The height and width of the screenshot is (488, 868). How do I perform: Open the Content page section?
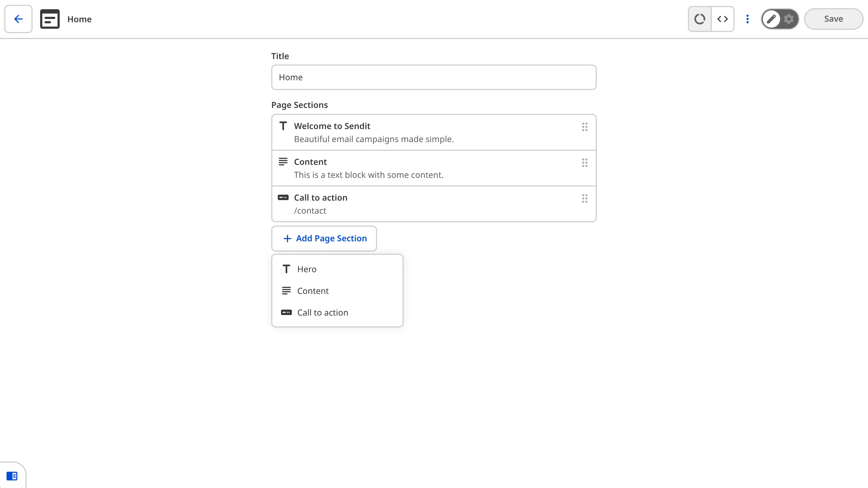(x=434, y=168)
